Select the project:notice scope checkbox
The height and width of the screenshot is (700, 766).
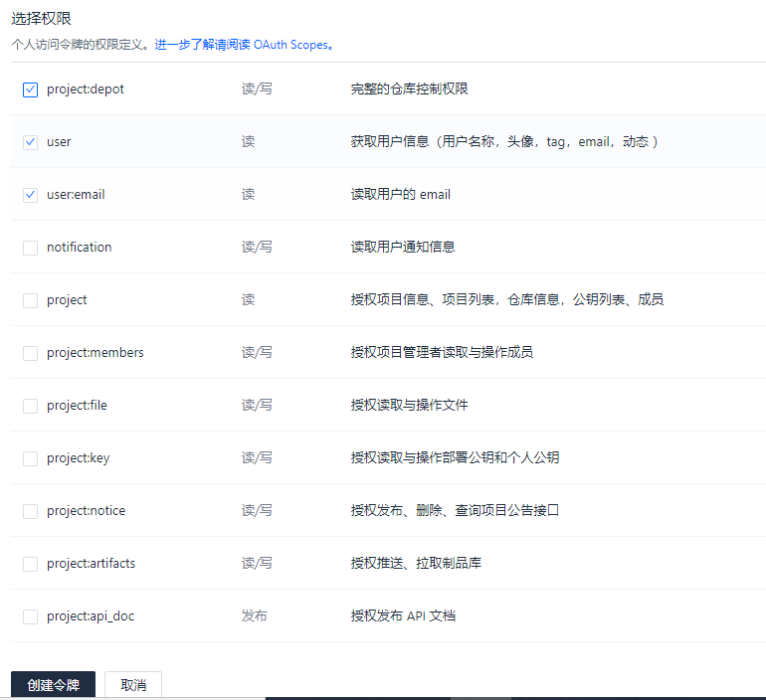click(30, 511)
